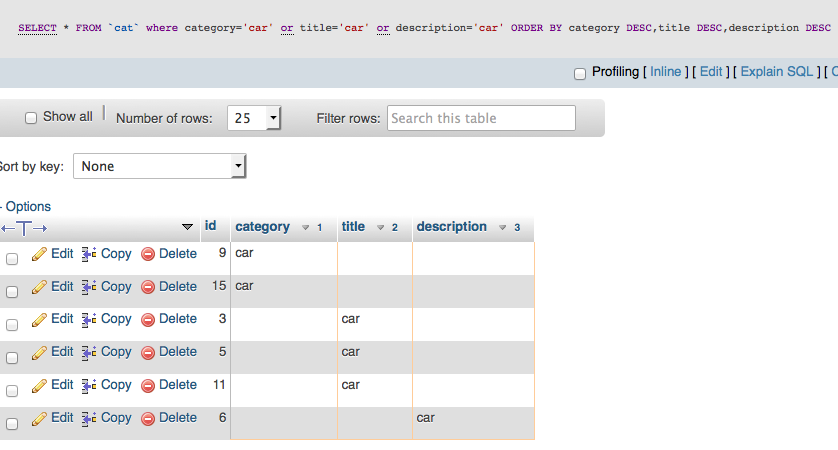Focus the Search this table filter field
Image resolution: width=838 pixels, height=450 pixels.
click(x=482, y=118)
